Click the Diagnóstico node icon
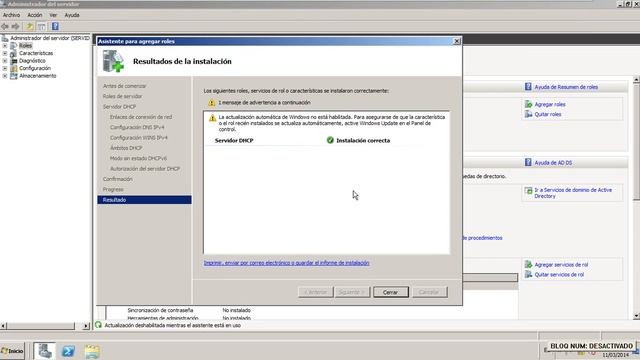Image resolution: width=640 pixels, height=360 pixels. pyautogui.click(x=14, y=61)
